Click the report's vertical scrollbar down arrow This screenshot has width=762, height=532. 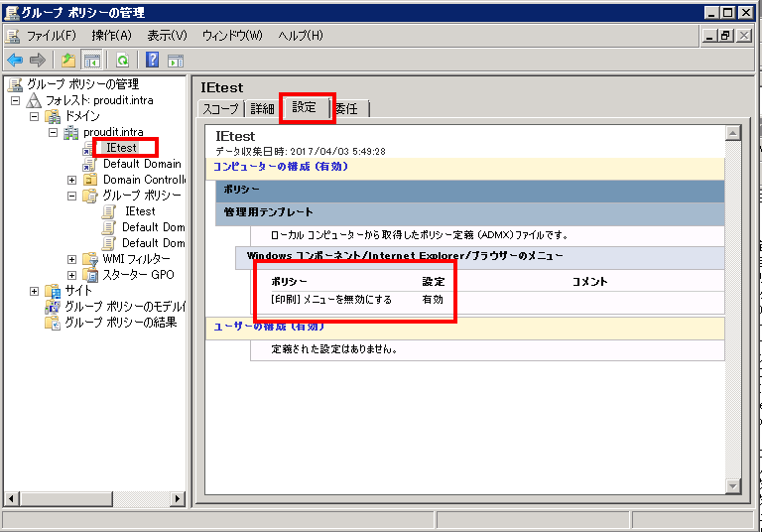(733, 486)
